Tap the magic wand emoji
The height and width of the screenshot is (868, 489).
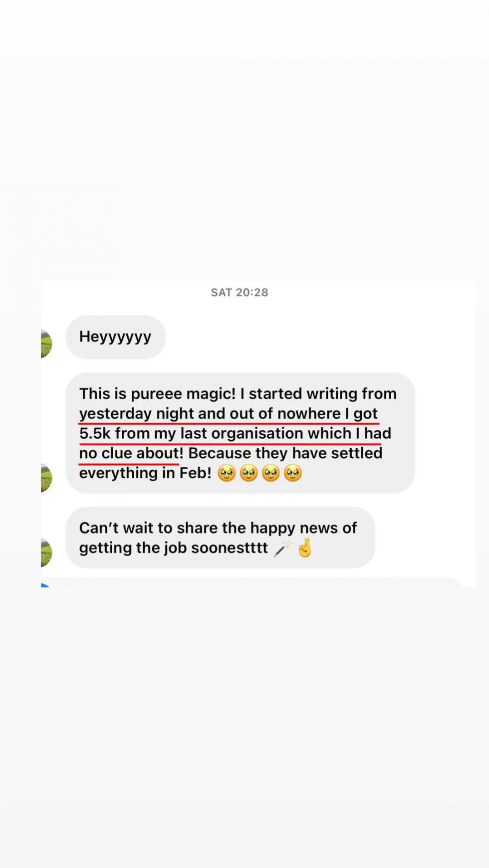(x=283, y=548)
